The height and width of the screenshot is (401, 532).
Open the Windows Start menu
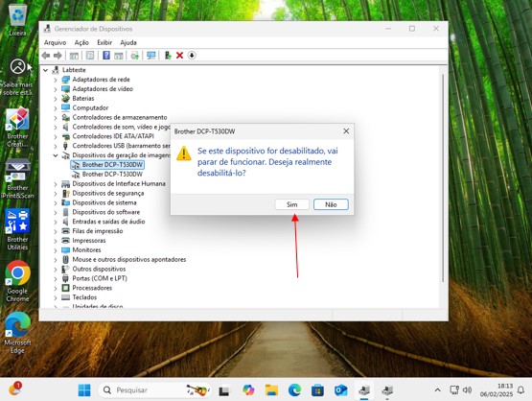click(84, 390)
